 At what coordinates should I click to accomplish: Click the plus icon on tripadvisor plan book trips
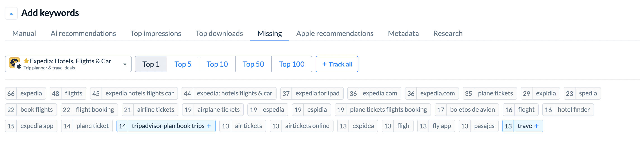(209, 126)
